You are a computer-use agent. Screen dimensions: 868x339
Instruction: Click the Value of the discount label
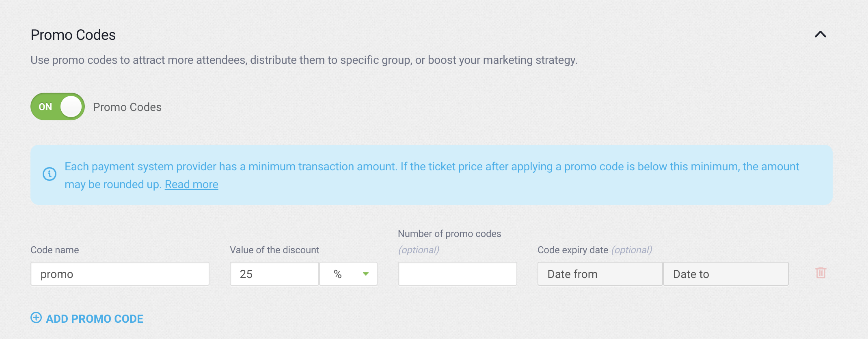coord(274,250)
